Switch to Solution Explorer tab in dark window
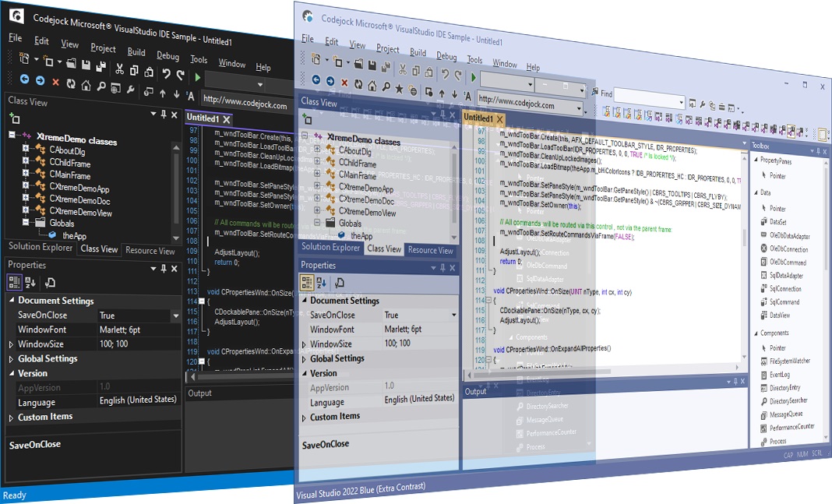 (x=41, y=247)
